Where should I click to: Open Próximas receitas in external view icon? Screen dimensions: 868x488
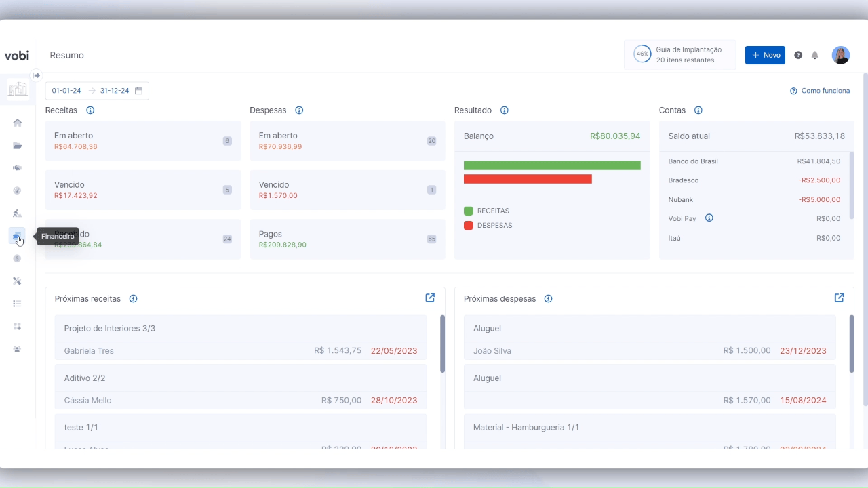pyautogui.click(x=430, y=298)
